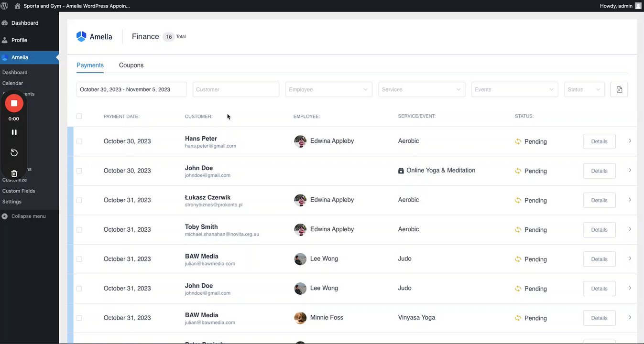
Task: Check the Hans Peter payment checkbox
Action: (x=79, y=141)
